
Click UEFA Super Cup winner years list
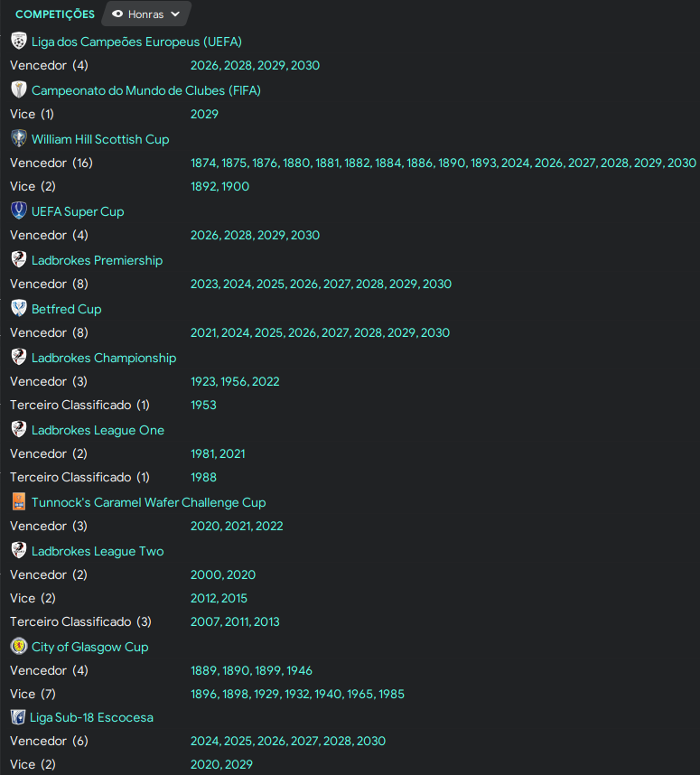pyautogui.click(x=255, y=235)
